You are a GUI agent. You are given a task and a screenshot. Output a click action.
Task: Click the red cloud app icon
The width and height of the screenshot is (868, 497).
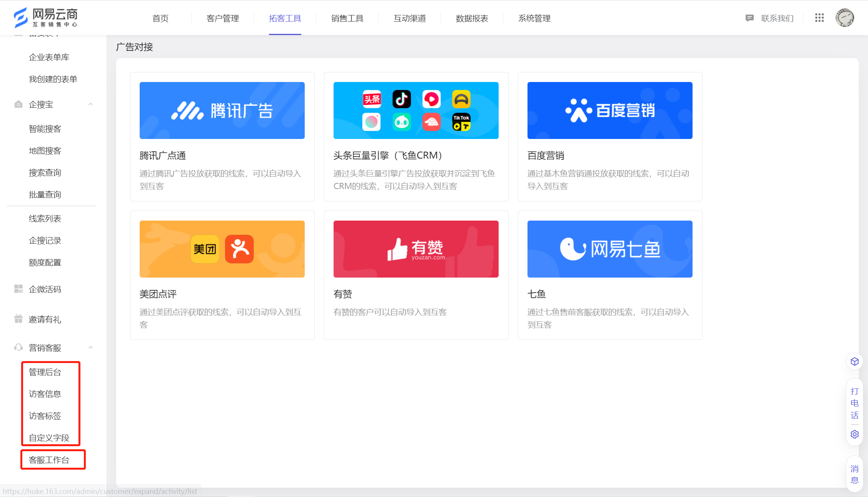431,122
